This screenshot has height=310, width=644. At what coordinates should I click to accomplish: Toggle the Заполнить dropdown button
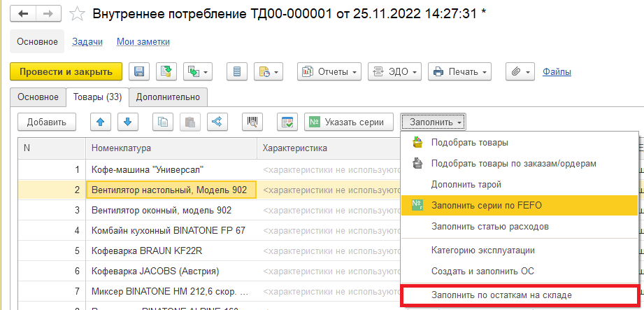pyautogui.click(x=433, y=122)
